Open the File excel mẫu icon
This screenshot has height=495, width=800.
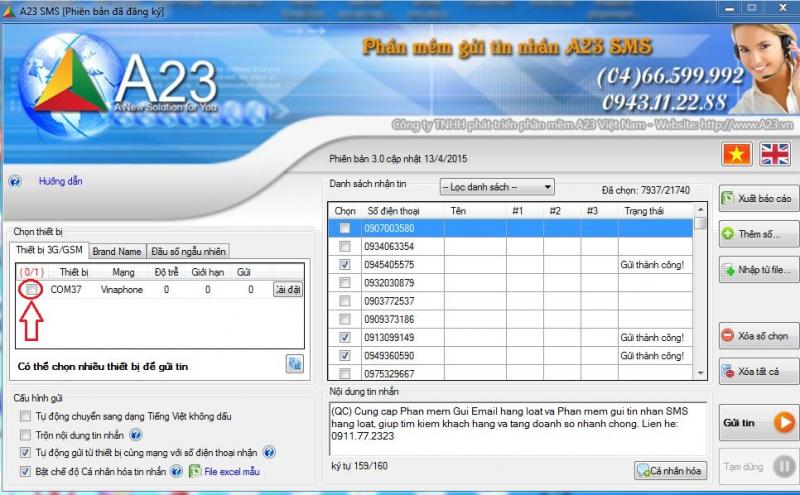196,471
